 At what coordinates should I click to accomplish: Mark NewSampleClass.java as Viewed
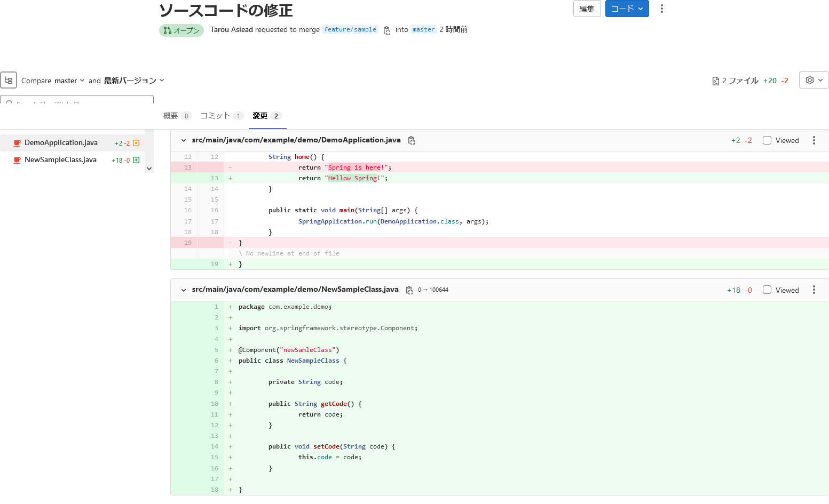pos(767,290)
